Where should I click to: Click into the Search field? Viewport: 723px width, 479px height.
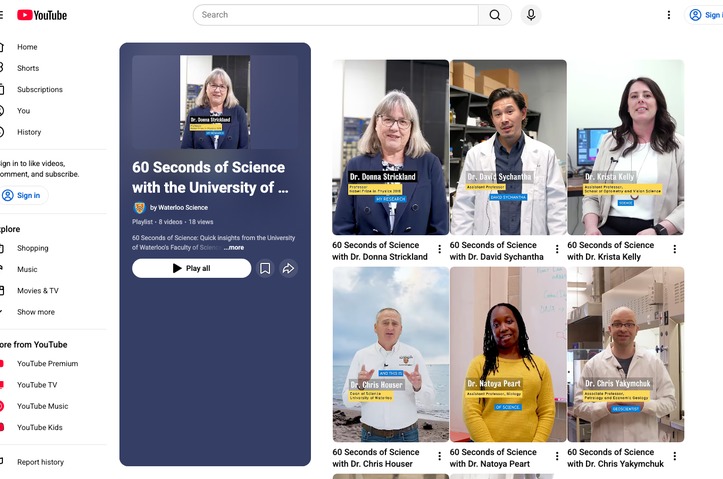point(336,15)
